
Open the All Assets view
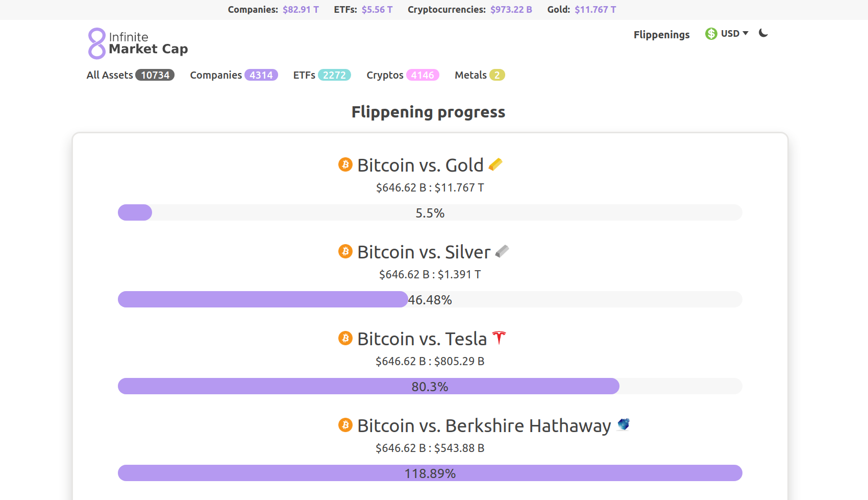click(x=110, y=75)
